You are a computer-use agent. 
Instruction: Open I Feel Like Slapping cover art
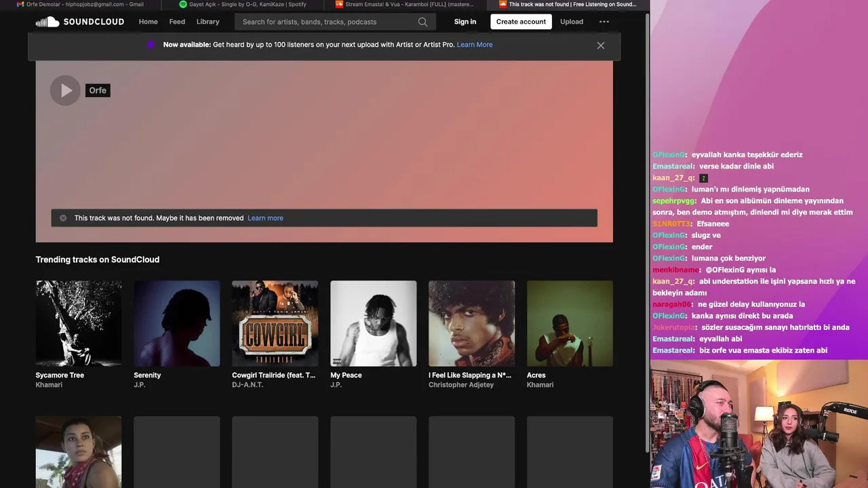pos(471,323)
